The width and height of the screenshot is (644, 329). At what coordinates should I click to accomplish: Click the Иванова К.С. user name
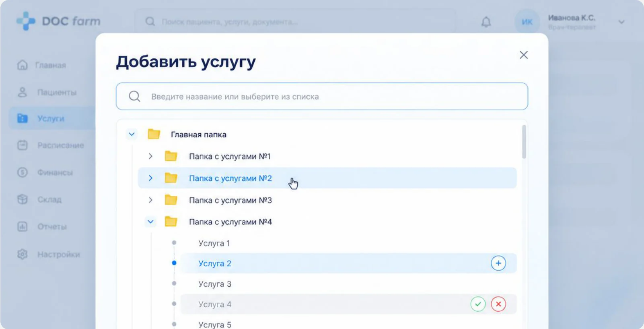coord(572,18)
